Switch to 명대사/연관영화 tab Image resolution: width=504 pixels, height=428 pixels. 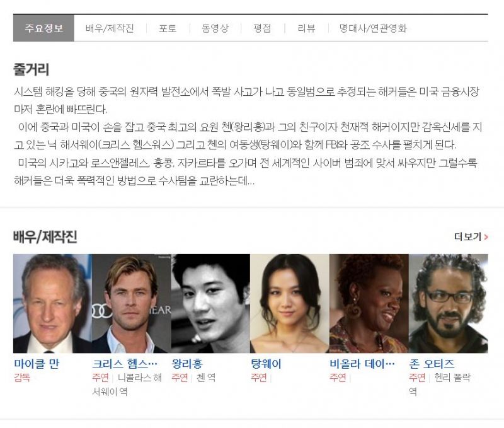coord(373,28)
